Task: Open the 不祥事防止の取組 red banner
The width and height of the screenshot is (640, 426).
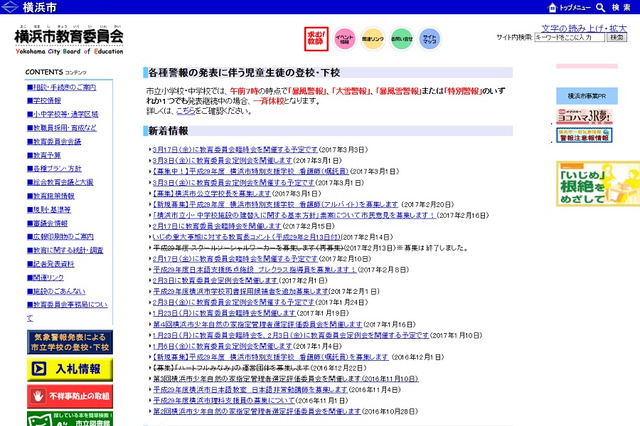Action: 70,396
